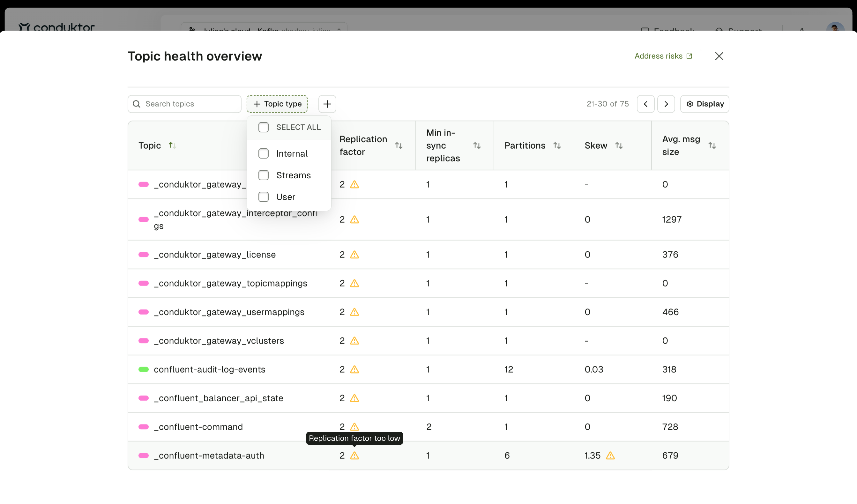The image size is (857, 504).
Task: Enable the Streams checkbox
Action: (264, 175)
